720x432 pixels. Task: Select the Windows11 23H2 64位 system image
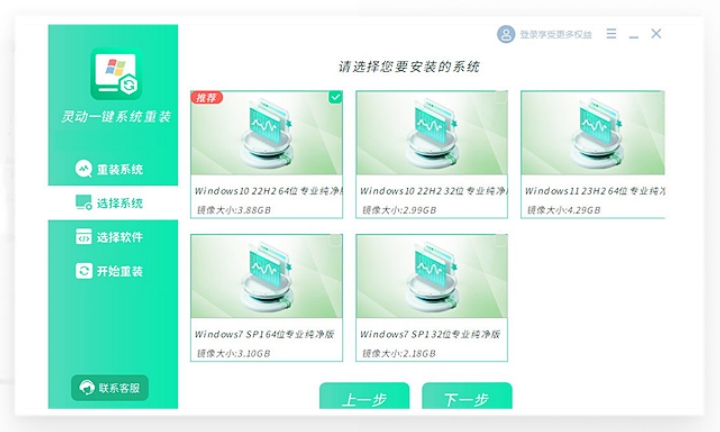coord(593,154)
